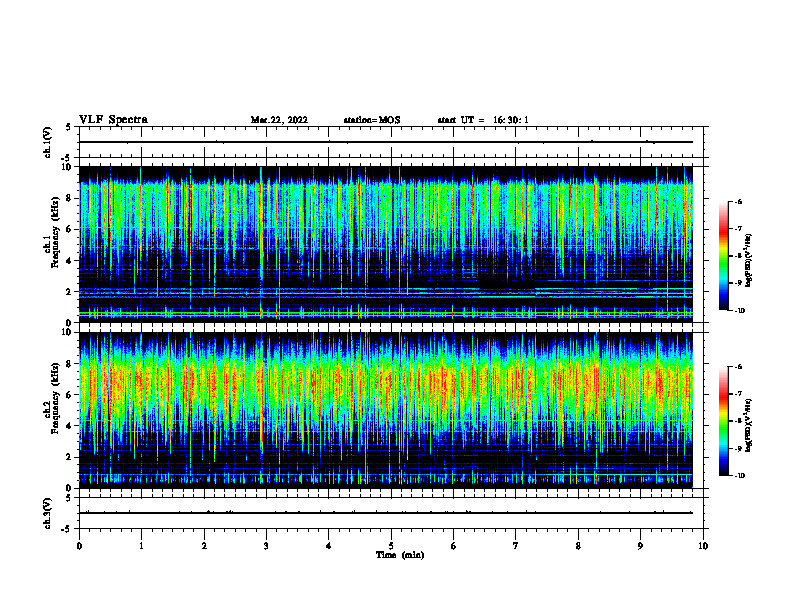Click time axis tick label "2"
Viewport: 792px width, 612px height.
click(204, 546)
